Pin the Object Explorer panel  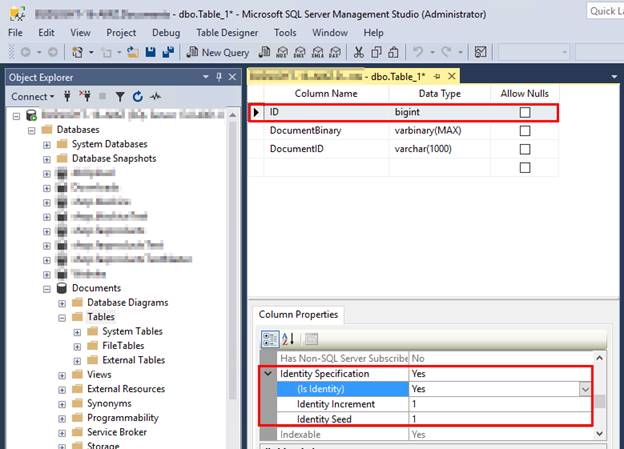pyautogui.click(x=219, y=77)
